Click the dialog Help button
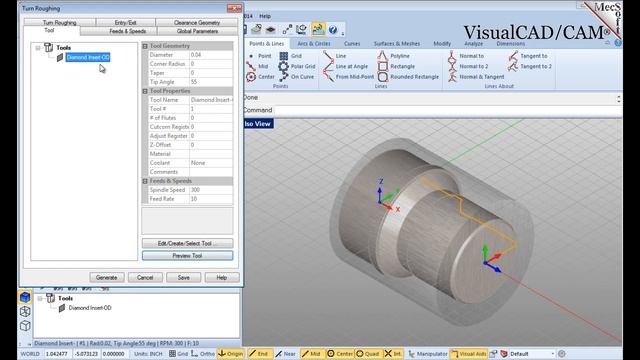The image size is (640, 360). (222, 278)
